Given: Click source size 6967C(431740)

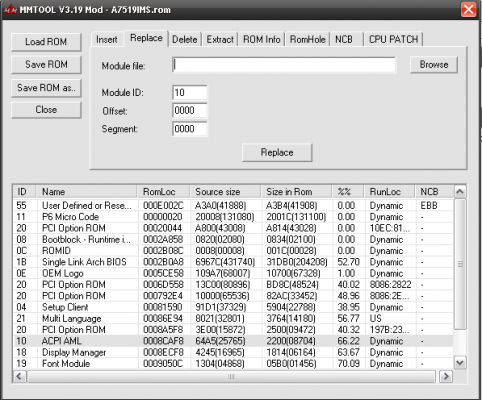Looking at the screenshot, I should tap(225, 262).
